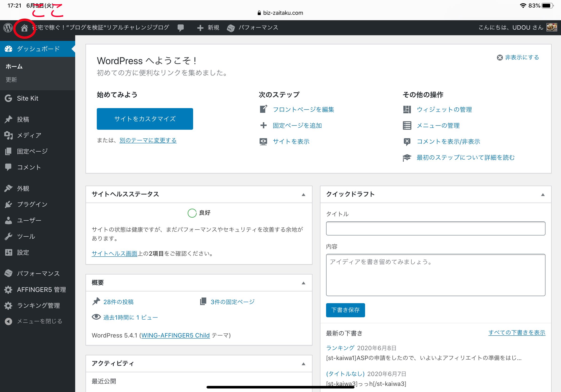Open the comments bubble in admin bar
The width and height of the screenshot is (561, 392).
(x=181, y=28)
